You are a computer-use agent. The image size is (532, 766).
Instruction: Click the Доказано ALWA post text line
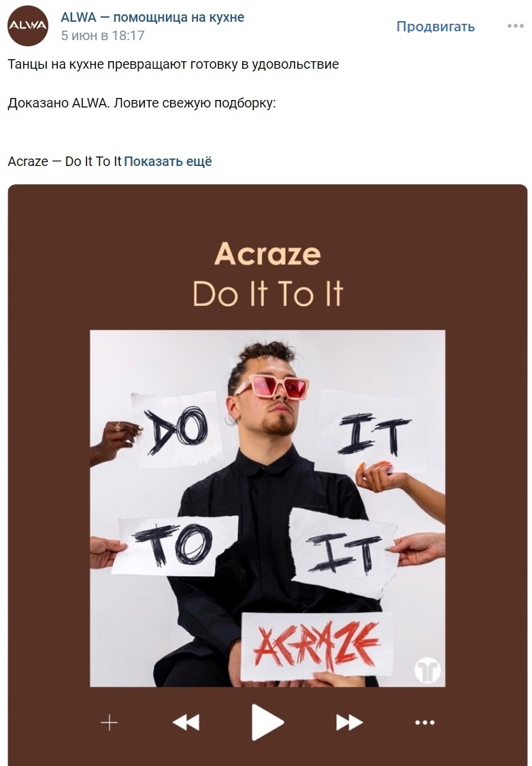click(142, 103)
